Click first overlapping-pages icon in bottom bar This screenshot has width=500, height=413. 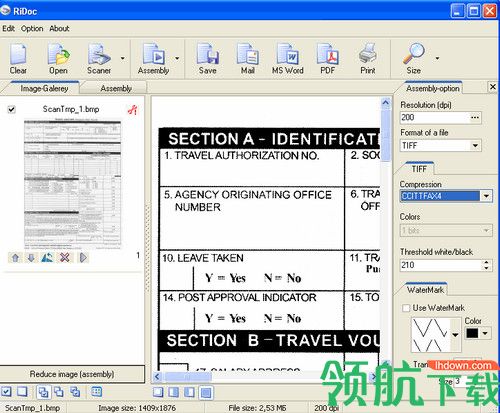(43, 392)
